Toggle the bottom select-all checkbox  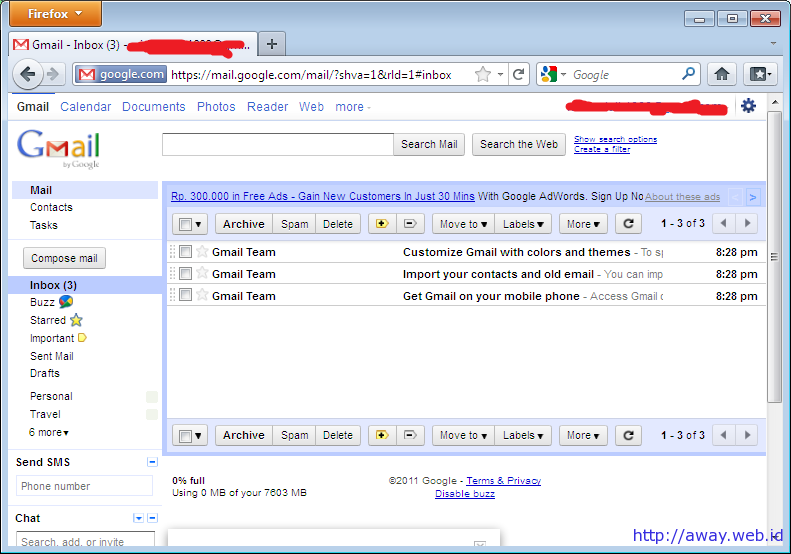(x=186, y=435)
